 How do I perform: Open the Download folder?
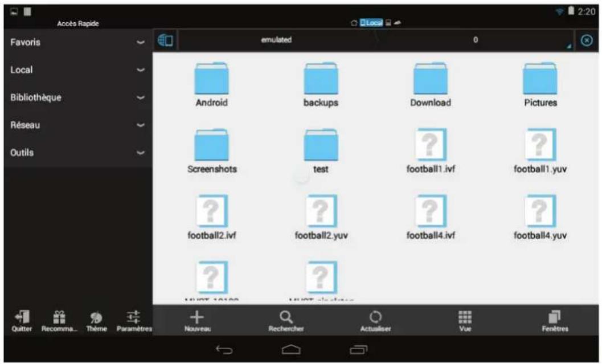tap(431, 85)
